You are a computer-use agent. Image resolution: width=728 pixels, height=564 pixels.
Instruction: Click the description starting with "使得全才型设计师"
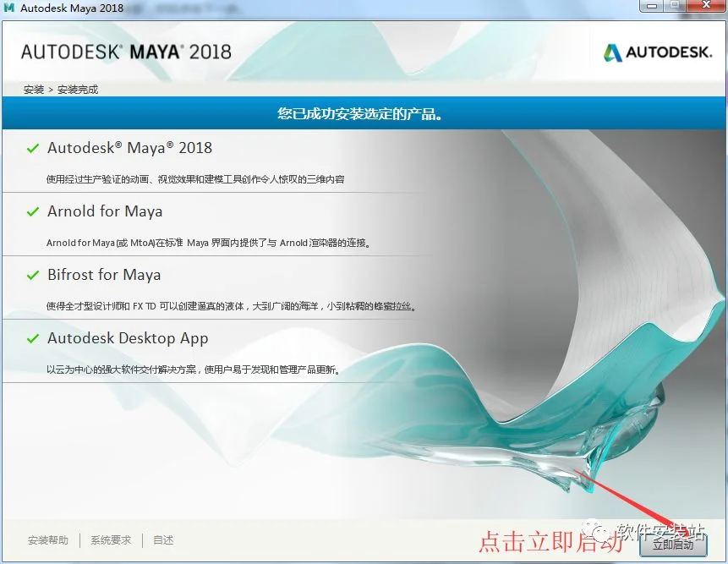231,306
